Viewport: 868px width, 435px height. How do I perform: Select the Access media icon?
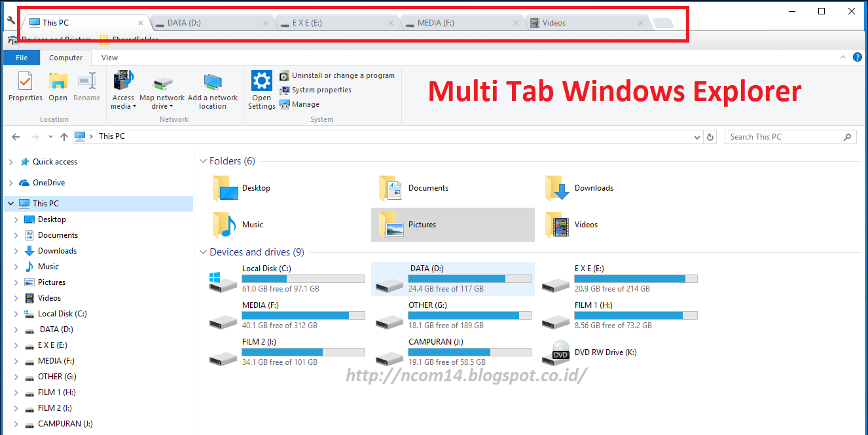coord(123,90)
